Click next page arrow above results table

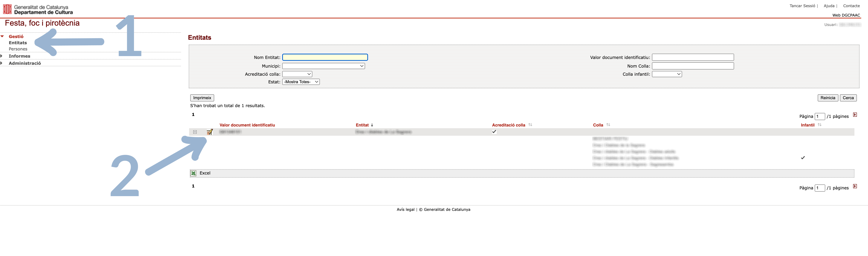tap(855, 115)
